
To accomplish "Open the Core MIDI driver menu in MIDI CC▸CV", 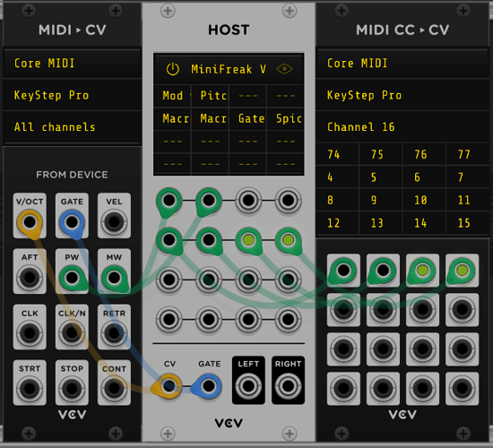I will pyautogui.click(x=402, y=64).
